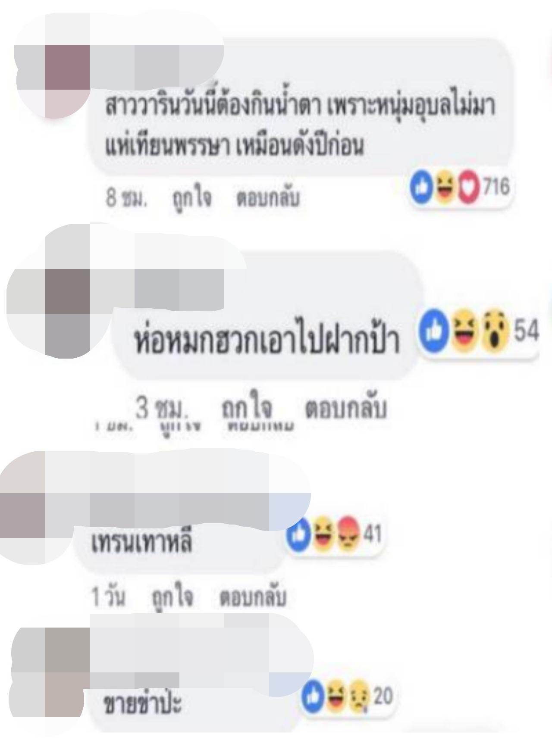Viewport: 552px width, 756px height.
Task: Reply to the ห่อหมกฮวก comment
Action: pyautogui.click(x=346, y=408)
